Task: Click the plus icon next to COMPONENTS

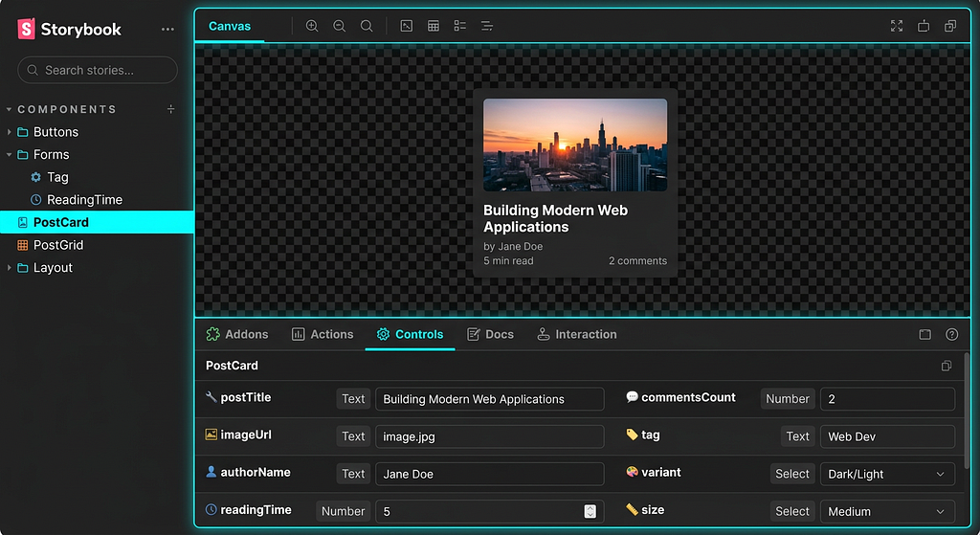Action: 171,109
